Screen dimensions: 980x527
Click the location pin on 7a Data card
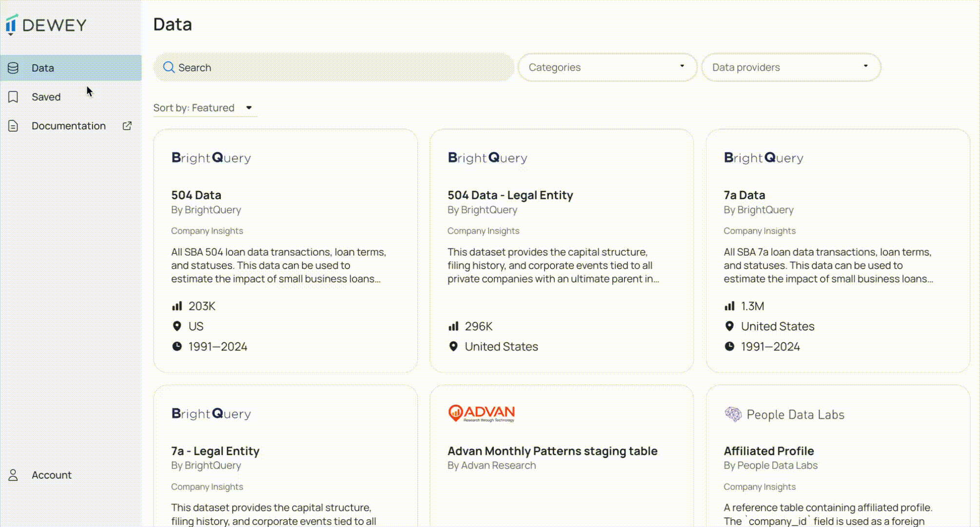729,326
